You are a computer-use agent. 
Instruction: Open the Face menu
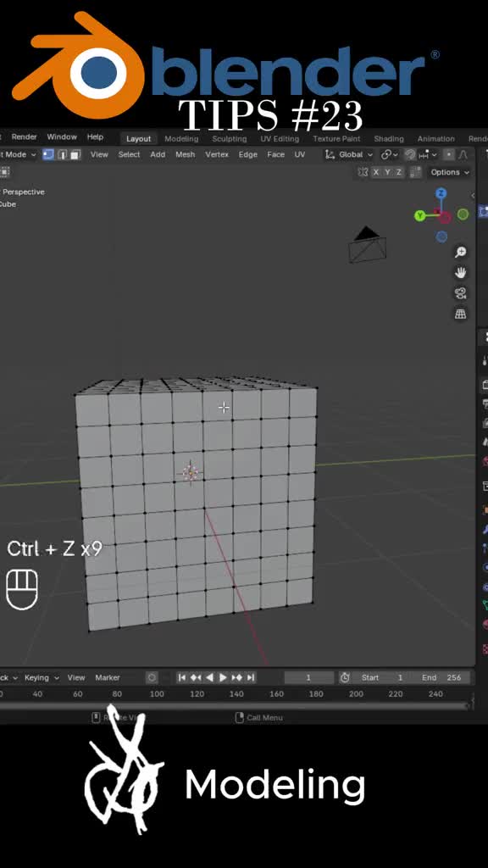pos(275,154)
